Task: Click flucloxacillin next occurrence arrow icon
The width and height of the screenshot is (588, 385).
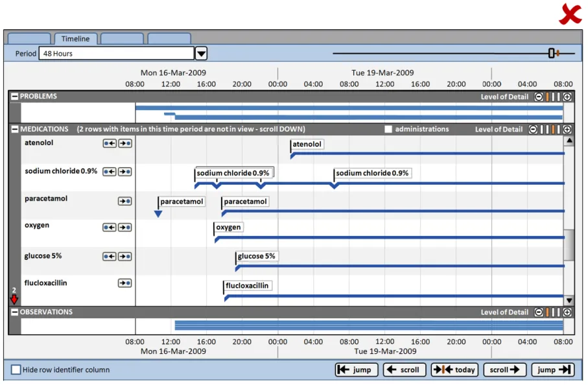Action: (x=125, y=283)
